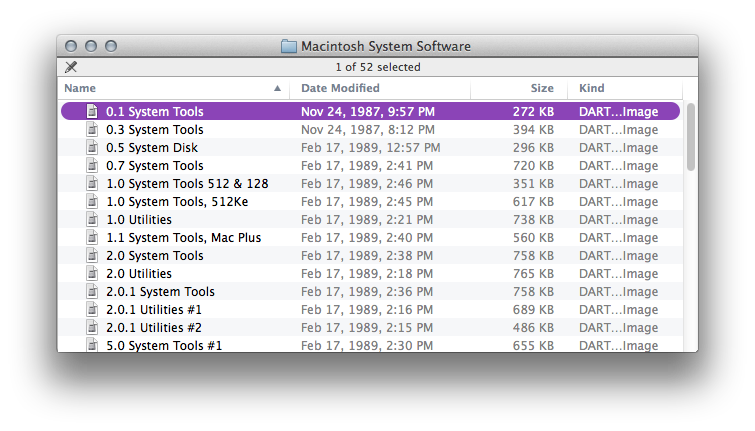Click the pencil icon in the status bar

tap(71, 67)
